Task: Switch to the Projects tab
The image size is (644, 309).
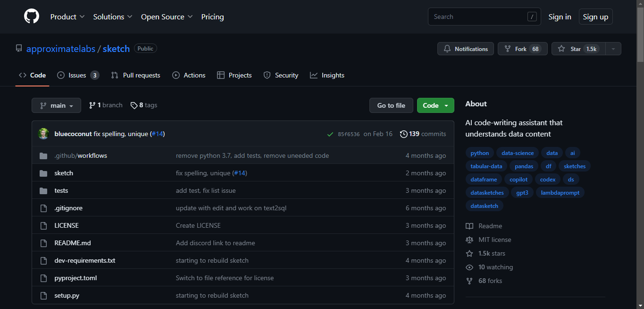Action: point(234,75)
